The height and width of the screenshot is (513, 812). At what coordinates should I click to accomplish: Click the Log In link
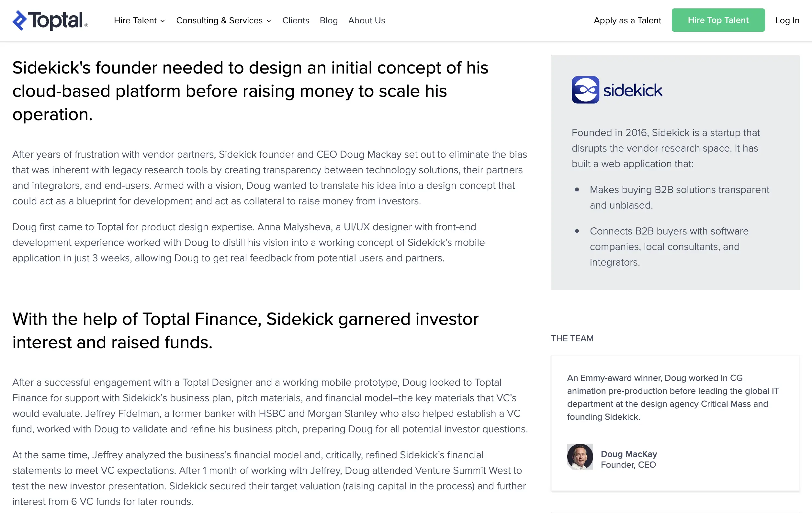point(787,21)
